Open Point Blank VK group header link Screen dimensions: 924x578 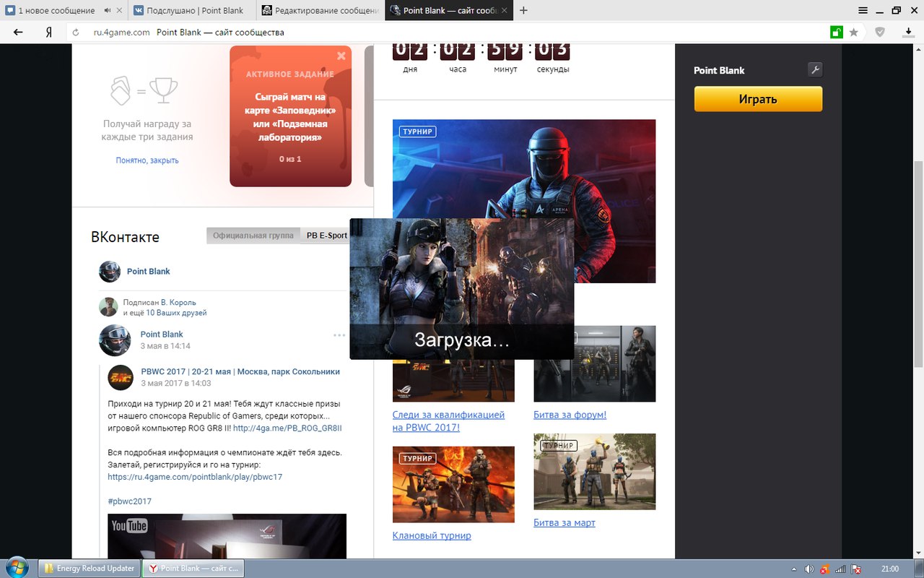click(149, 272)
